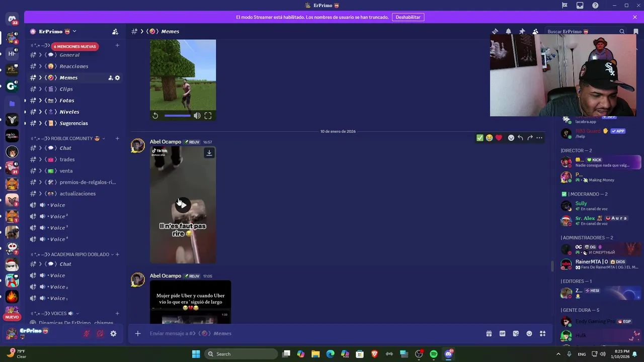644x362 pixels.
Task: Mute the Minecraft video volume
Action: coord(197,116)
